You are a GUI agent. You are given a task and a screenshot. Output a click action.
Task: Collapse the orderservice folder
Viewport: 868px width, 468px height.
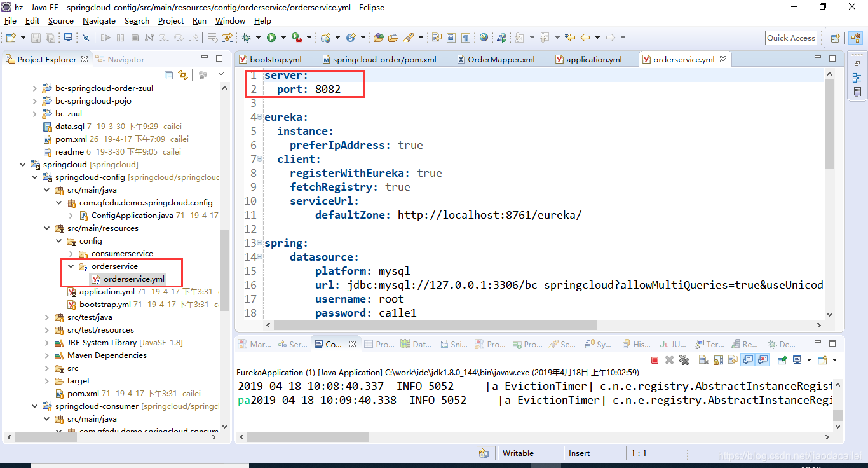tap(71, 266)
